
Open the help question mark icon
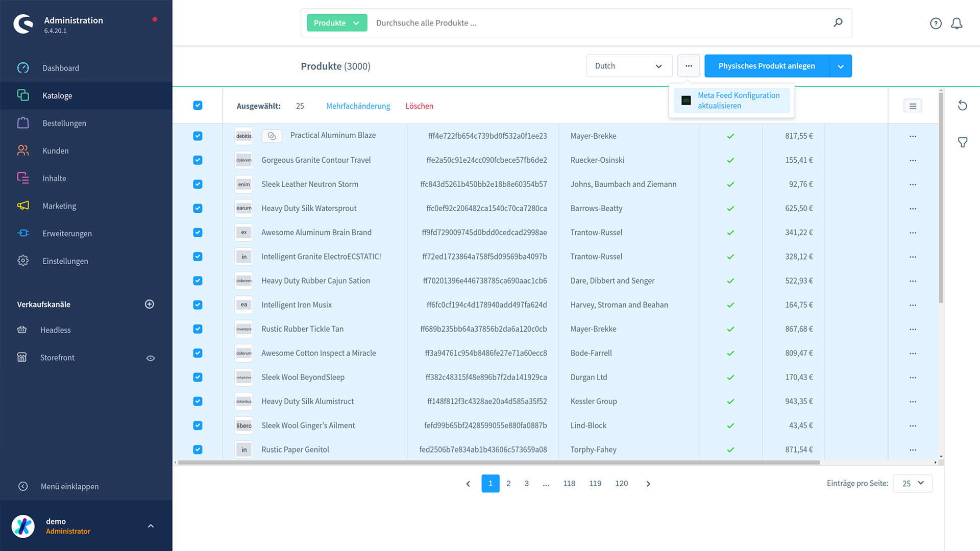pyautogui.click(x=936, y=23)
